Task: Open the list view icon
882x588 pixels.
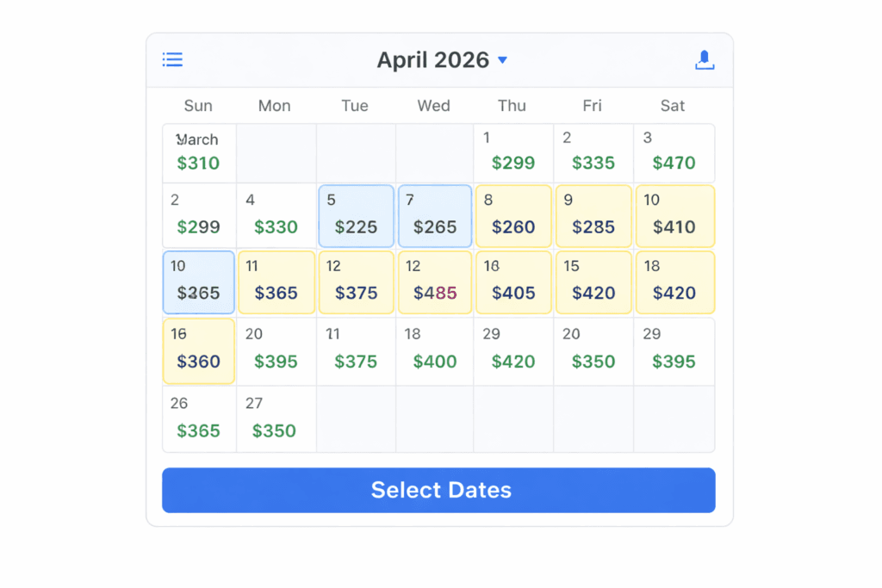Action: coord(172,59)
